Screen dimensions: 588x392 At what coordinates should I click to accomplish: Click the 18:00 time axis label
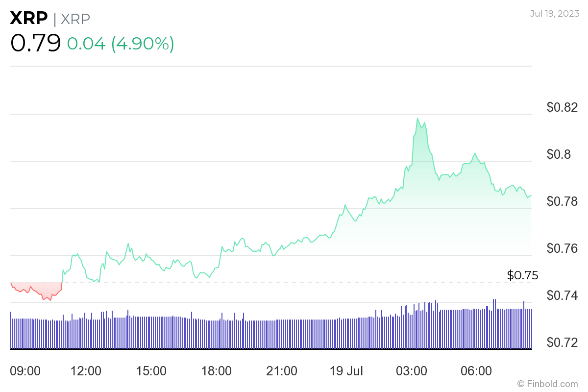point(217,371)
